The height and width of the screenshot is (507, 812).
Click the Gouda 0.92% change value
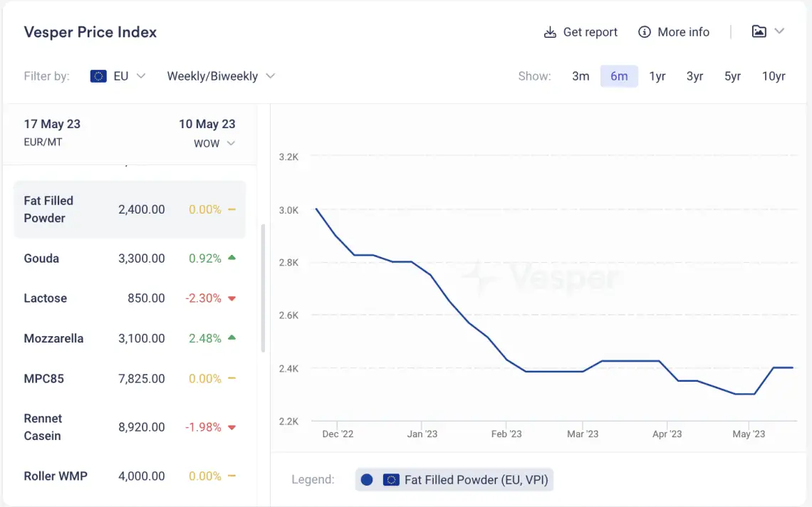[205, 258]
